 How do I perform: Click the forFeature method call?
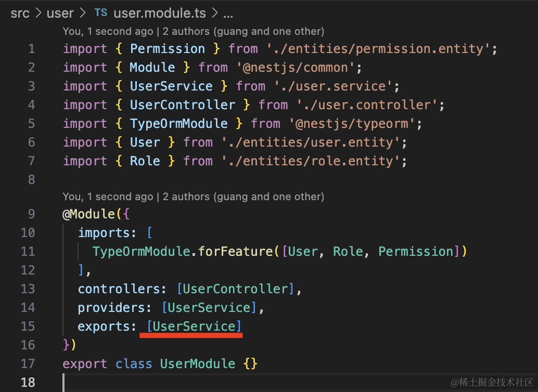click(x=236, y=251)
